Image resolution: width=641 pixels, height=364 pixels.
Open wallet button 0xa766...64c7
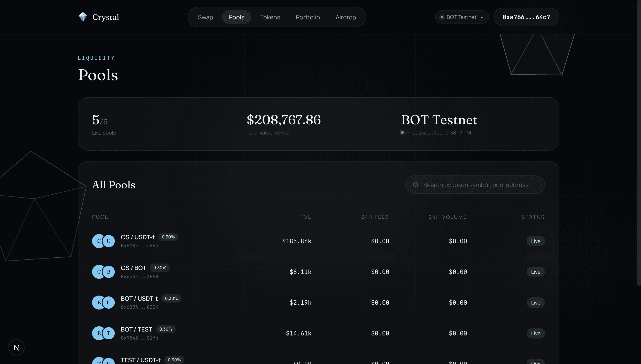coord(526,17)
